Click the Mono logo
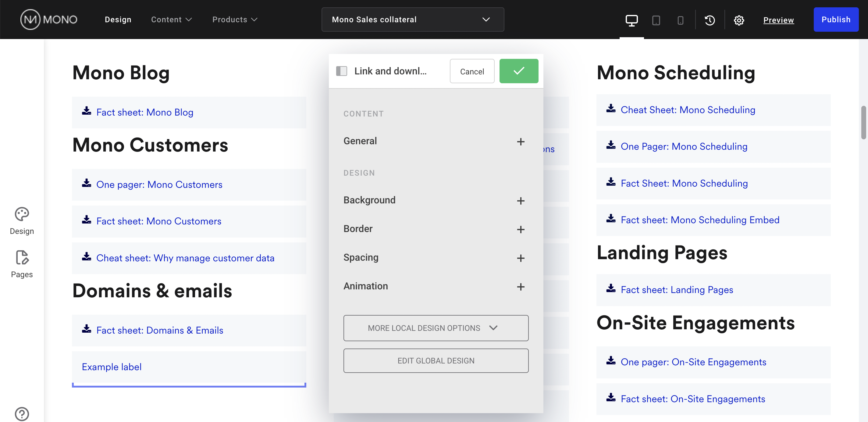Image resolution: width=868 pixels, height=422 pixels. (49, 20)
